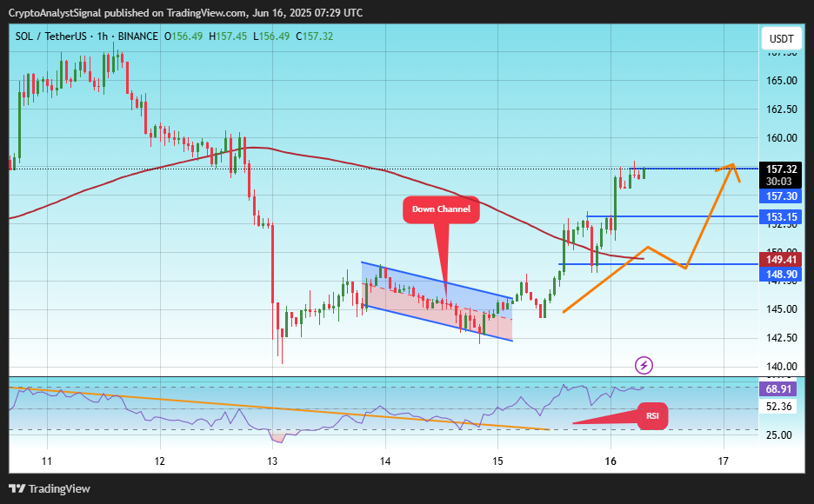Click the 140.00 price axis label
Viewport: 814px width, 504px height.
[781, 366]
